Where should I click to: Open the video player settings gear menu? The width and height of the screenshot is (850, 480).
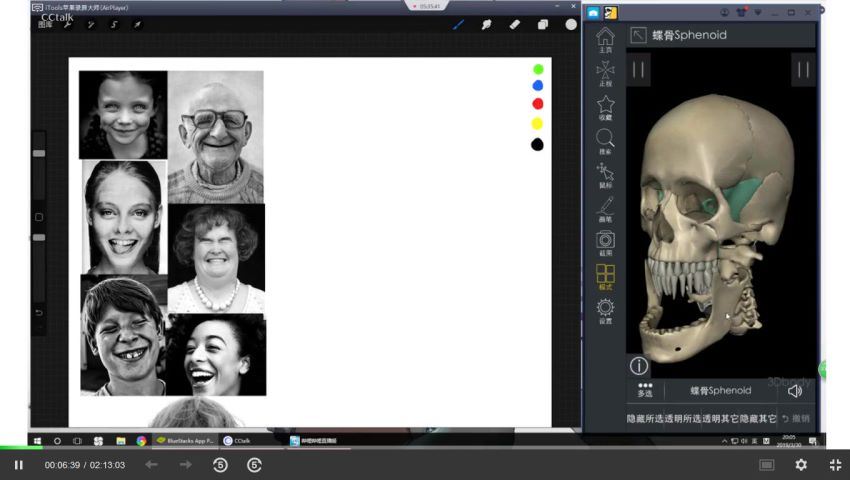point(801,465)
